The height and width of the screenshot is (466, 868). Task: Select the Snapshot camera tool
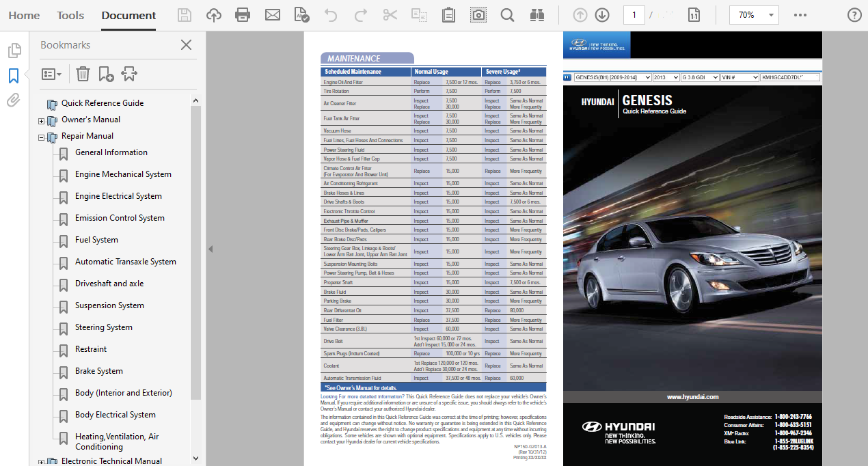click(x=478, y=14)
